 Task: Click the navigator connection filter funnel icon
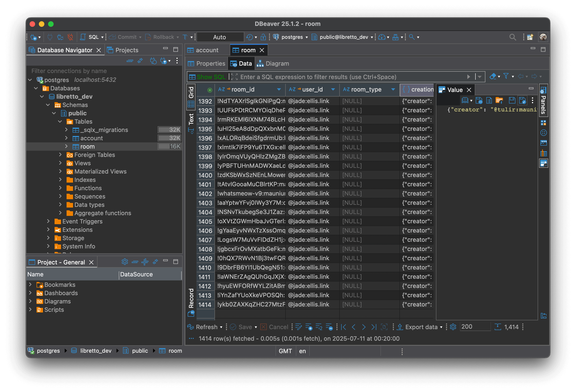point(163,61)
